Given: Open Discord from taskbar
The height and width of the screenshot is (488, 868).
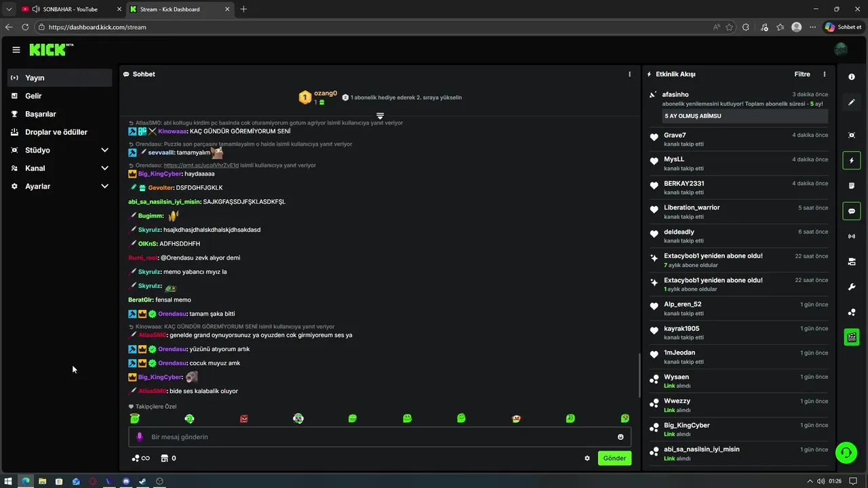Looking at the screenshot, I should click(126, 481).
